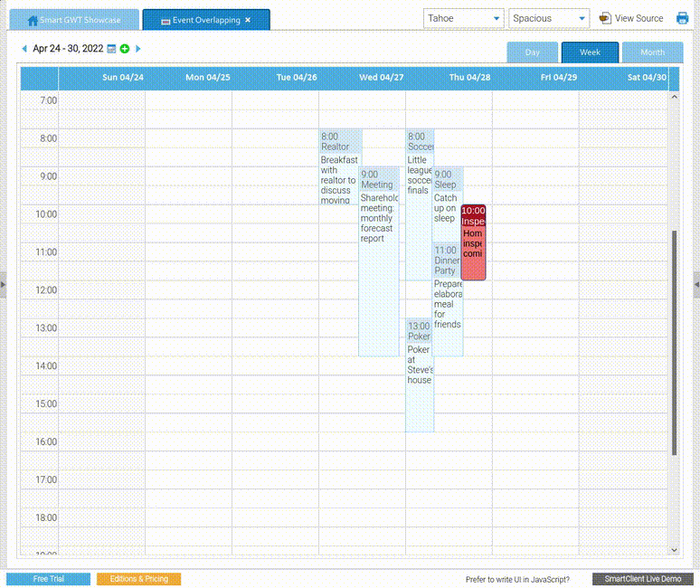The image size is (700, 588).
Task: Click the 8:00 Soccer event
Action: (420, 205)
